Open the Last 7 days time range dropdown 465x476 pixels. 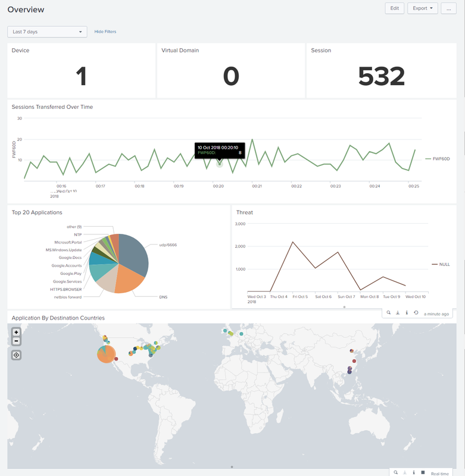pos(47,32)
